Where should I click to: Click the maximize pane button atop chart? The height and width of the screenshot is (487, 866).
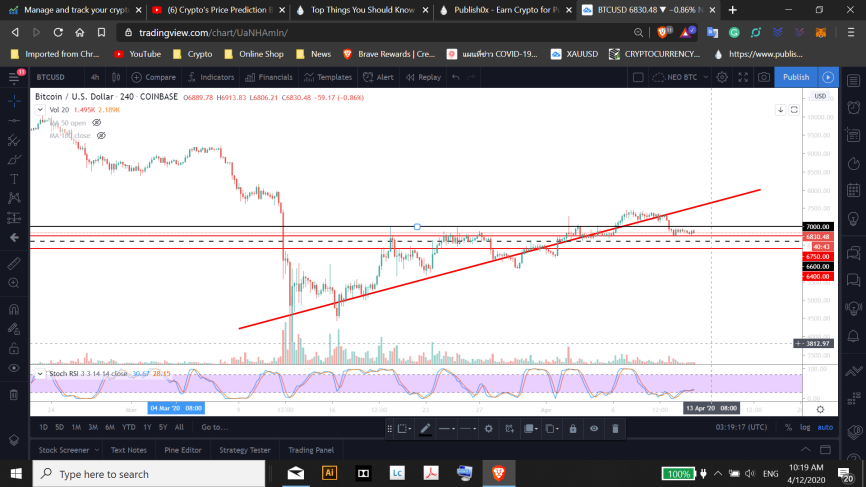(794, 110)
